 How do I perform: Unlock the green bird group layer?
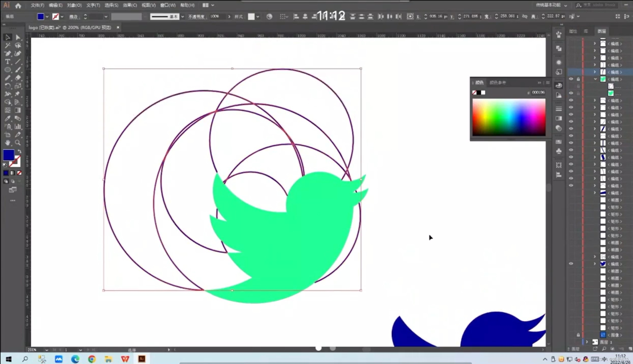pos(578,79)
